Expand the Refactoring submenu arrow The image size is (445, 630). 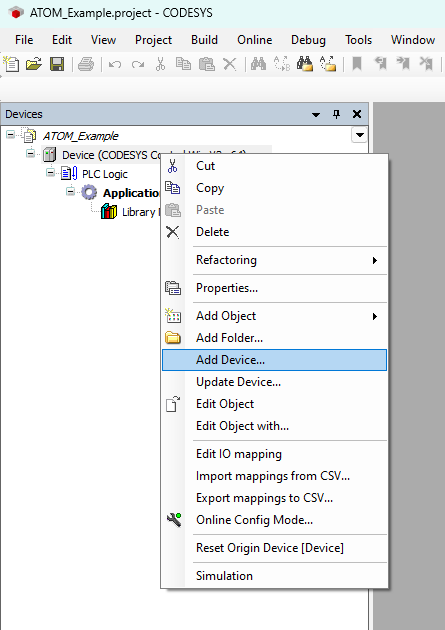click(x=375, y=260)
